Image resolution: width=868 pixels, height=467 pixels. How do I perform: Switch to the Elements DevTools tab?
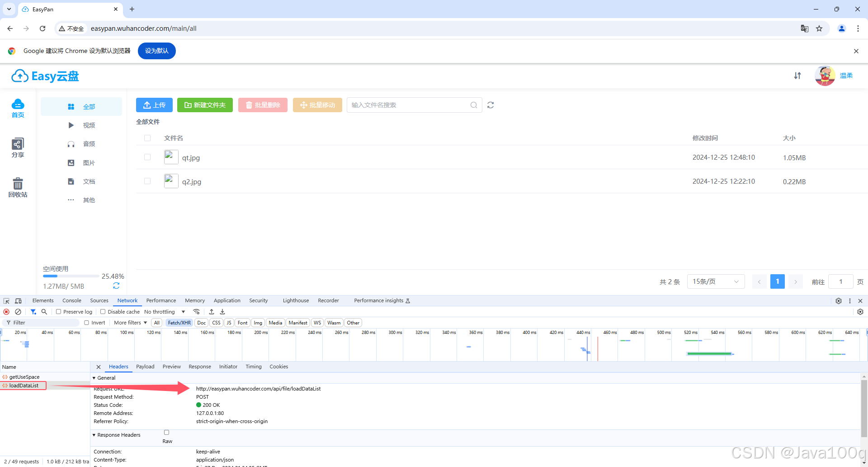43,300
